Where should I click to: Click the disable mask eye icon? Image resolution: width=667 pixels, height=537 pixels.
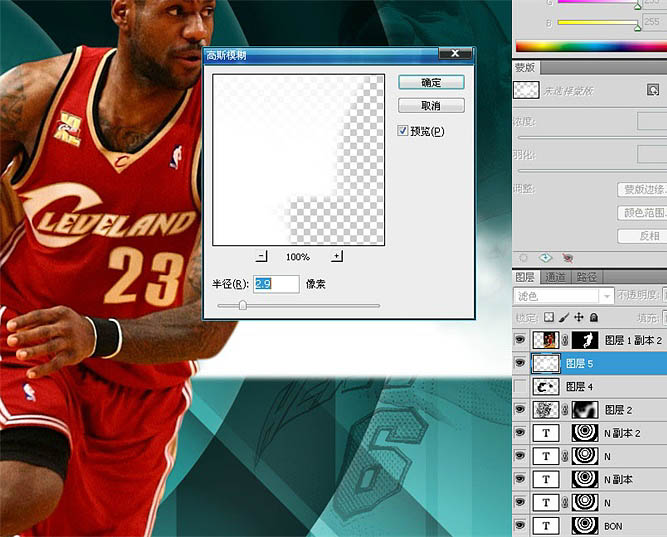pyautogui.click(x=567, y=258)
